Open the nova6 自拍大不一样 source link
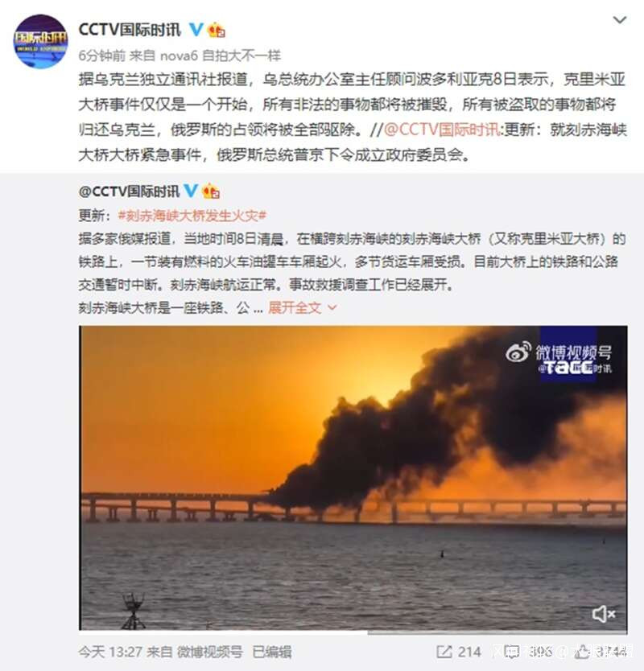644x671 pixels. point(220,56)
